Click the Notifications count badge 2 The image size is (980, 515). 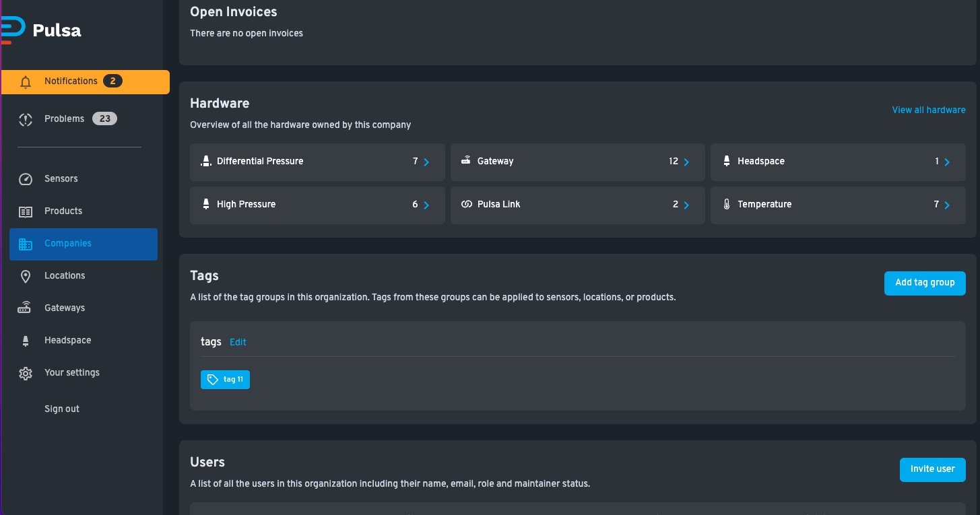112,81
